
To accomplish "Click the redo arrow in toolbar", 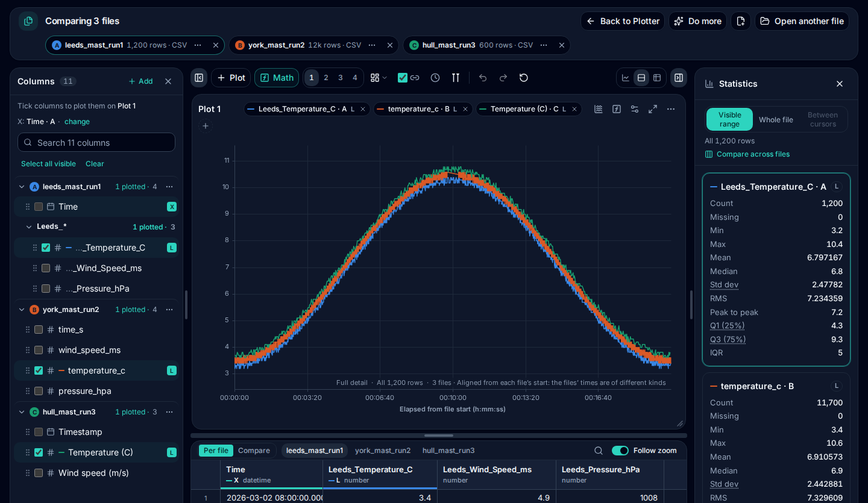I will (503, 78).
